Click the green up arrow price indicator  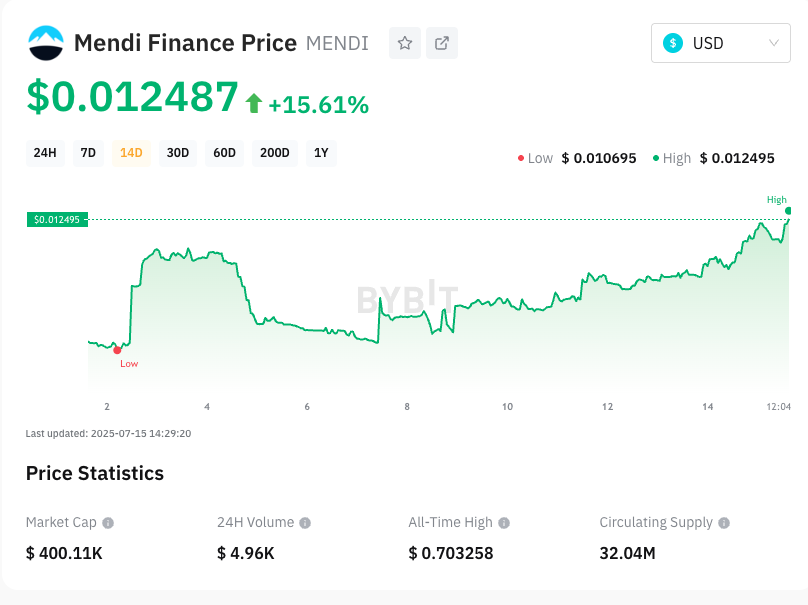pyautogui.click(x=254, y=103)
